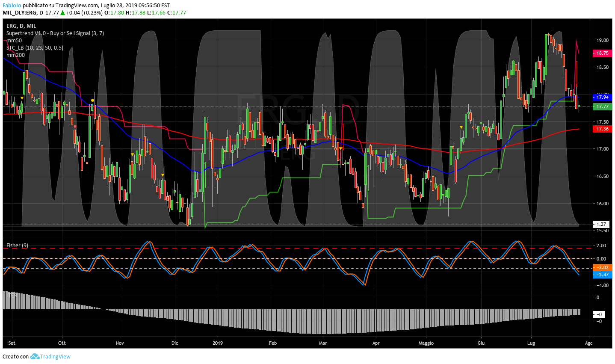Viewport: 615px width, 364px height.
Task: Click the 'Lug' date axis label
Action: coord(531,343)
